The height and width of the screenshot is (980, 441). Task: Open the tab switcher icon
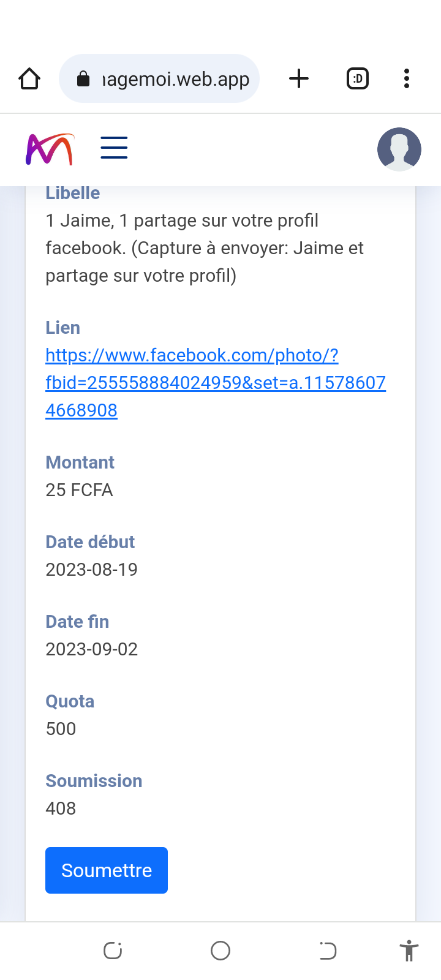point(358,79)
